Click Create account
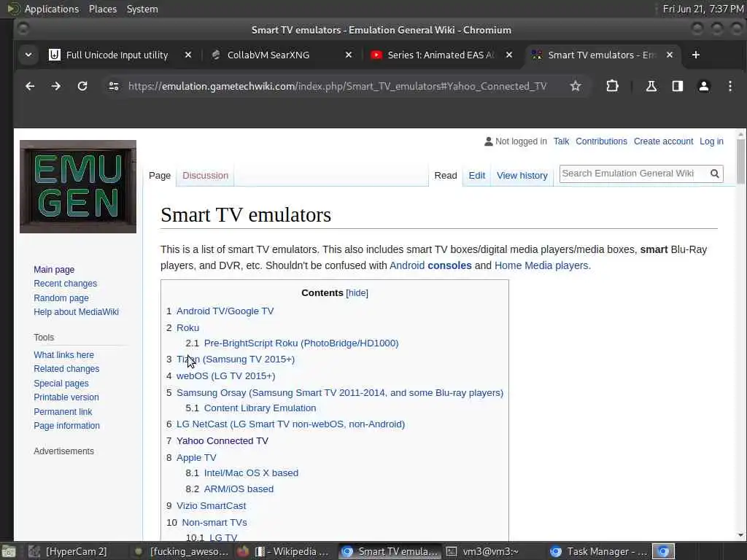747x560 pixels. pos(663,141)
